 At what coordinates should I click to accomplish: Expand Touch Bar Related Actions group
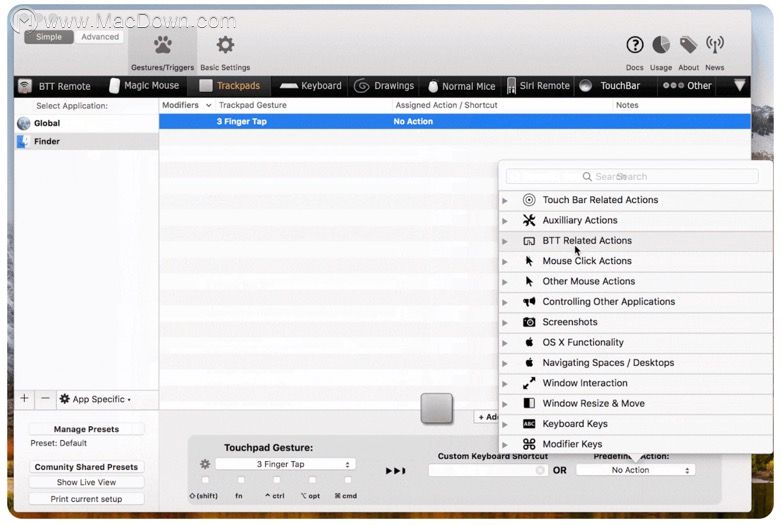505,200
